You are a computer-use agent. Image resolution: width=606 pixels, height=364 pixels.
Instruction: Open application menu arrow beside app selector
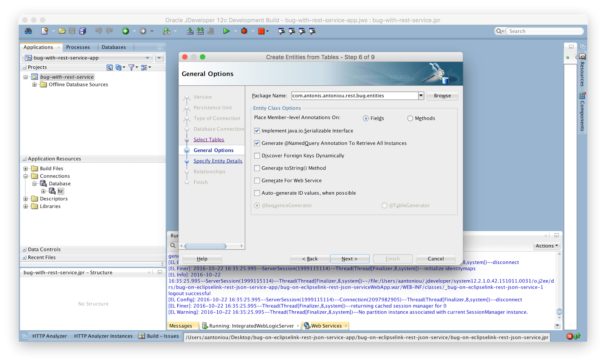coord(159,58)
